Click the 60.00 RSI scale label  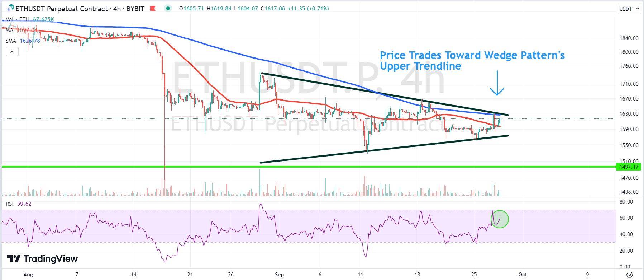[626, 218]
